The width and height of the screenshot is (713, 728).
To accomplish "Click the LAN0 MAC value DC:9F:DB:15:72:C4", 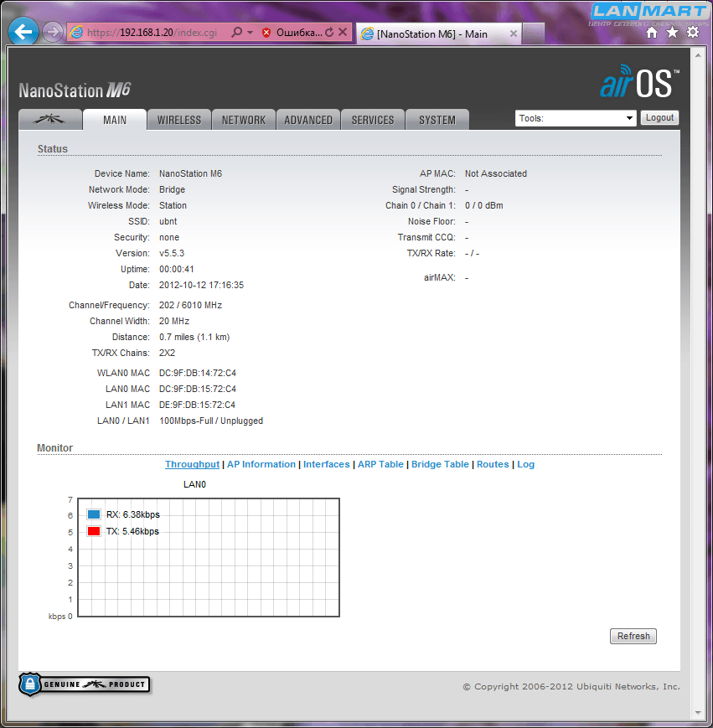I will coord(197,389).
